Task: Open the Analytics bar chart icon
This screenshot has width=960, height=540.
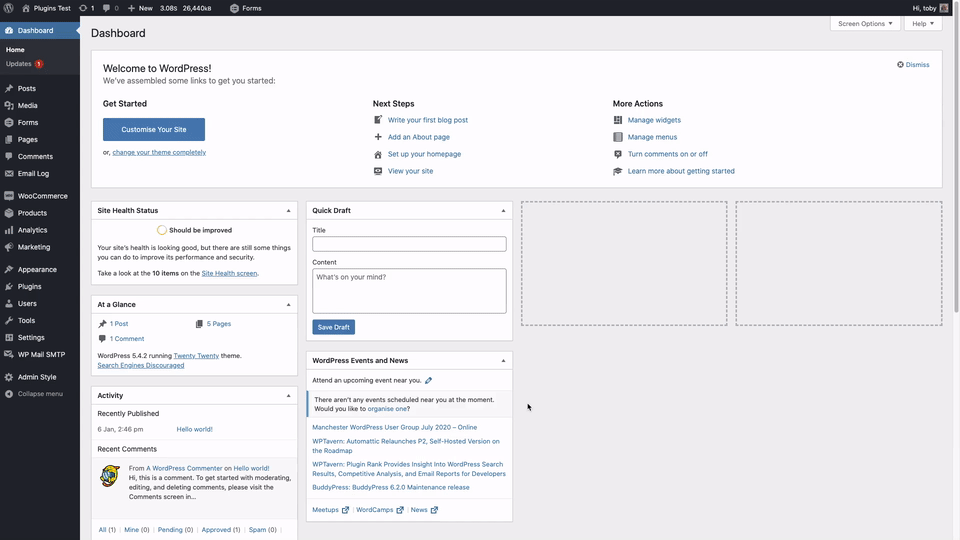Action: click(x=9, y=230)
